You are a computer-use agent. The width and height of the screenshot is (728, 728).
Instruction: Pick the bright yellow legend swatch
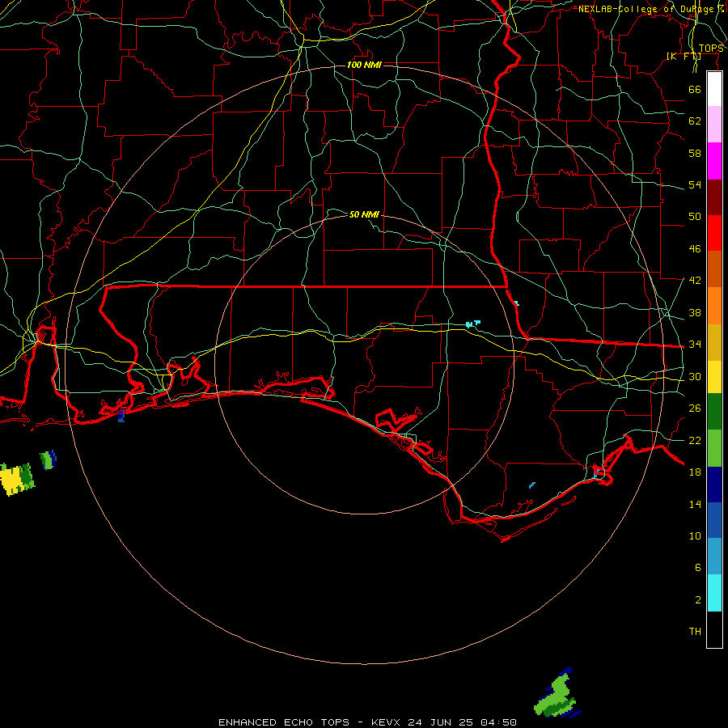click(x=714, y=377)
